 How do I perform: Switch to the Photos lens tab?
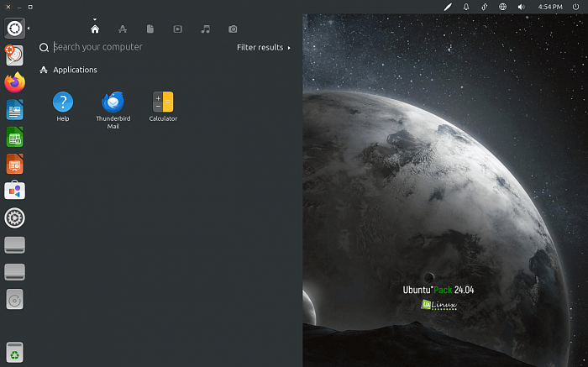pyautogui.click(x=233, y=29)
